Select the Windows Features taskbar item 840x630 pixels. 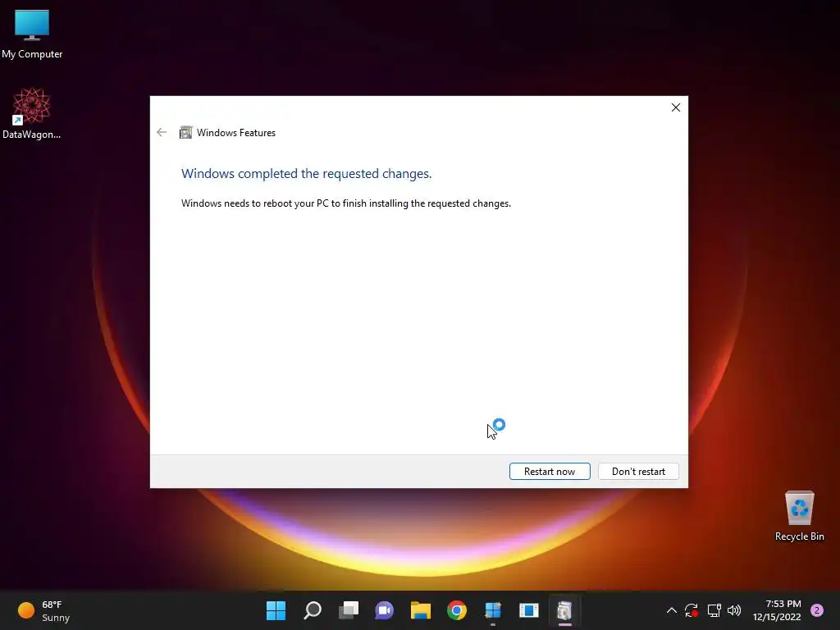564,610
